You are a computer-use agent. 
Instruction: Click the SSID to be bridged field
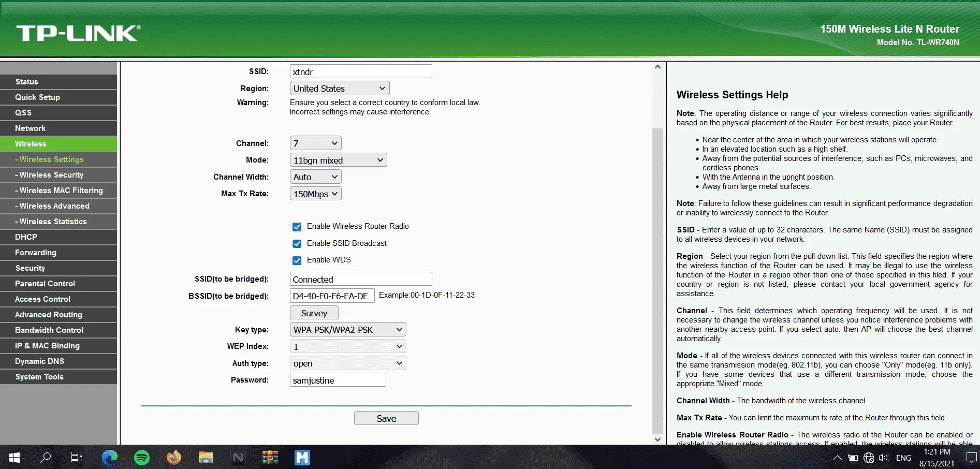click(361, 279)
